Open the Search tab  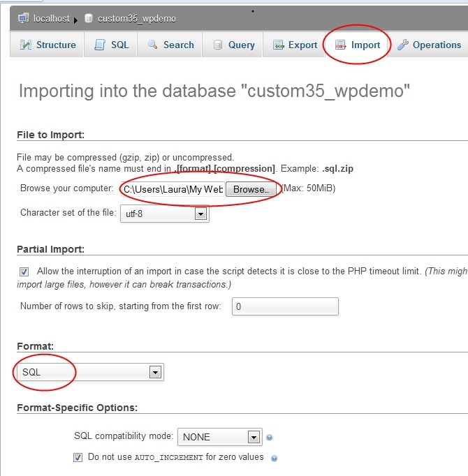coord(170,45)
